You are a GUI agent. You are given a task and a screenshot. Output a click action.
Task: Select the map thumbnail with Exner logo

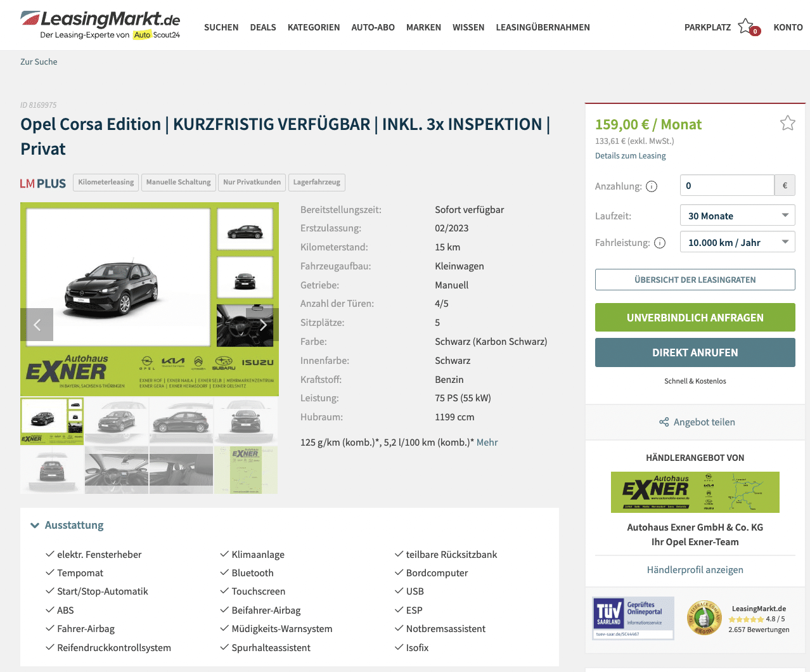pos(246,470)
